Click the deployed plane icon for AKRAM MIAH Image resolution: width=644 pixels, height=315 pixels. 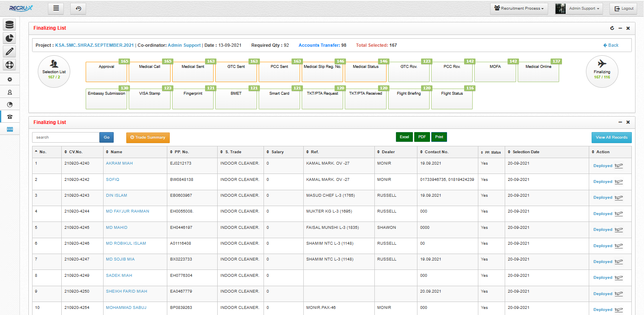click(x=618, y=166)
